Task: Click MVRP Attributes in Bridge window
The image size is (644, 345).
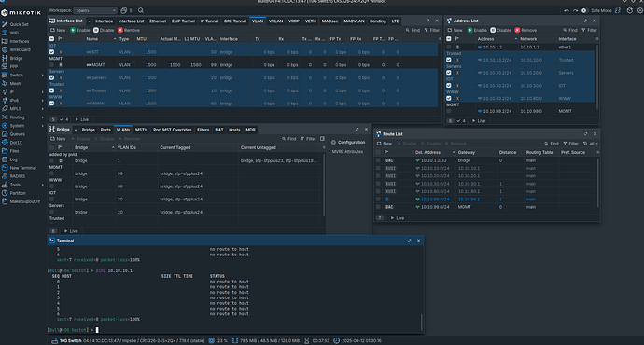Action: pos(347,151)
